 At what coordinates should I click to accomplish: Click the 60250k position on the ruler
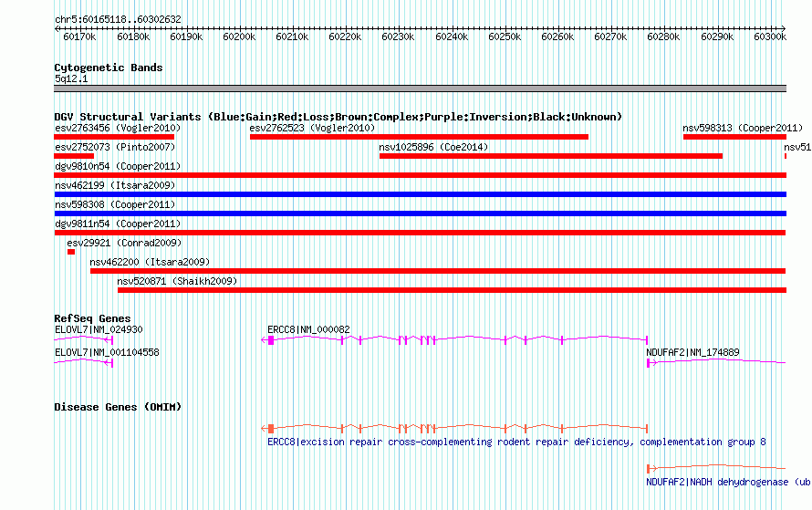point(504,36)
